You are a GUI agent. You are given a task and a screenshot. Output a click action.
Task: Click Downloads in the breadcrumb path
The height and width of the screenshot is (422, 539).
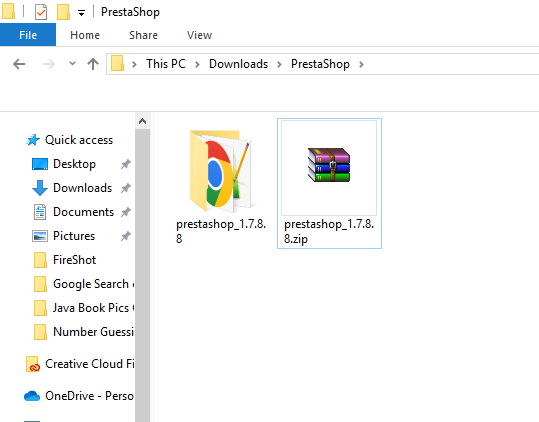[238, 64]
